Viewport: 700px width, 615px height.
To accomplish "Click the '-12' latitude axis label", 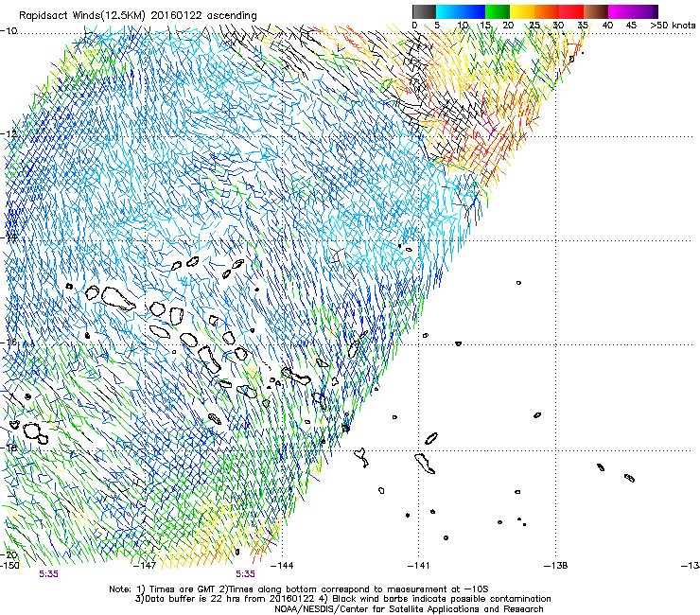I will pyautogui.click(x=9, y=133).
